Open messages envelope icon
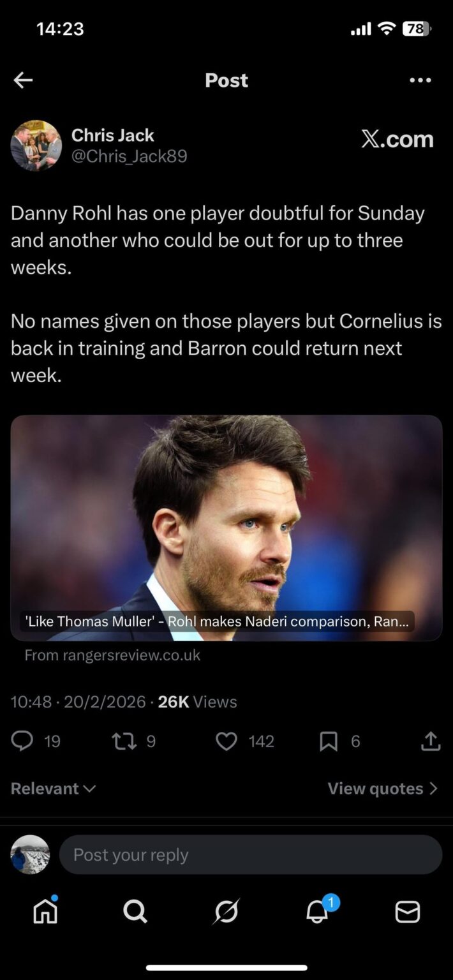The width and height of the screenshot is (453, 980). pyautogui.click(x=408, y=912)
